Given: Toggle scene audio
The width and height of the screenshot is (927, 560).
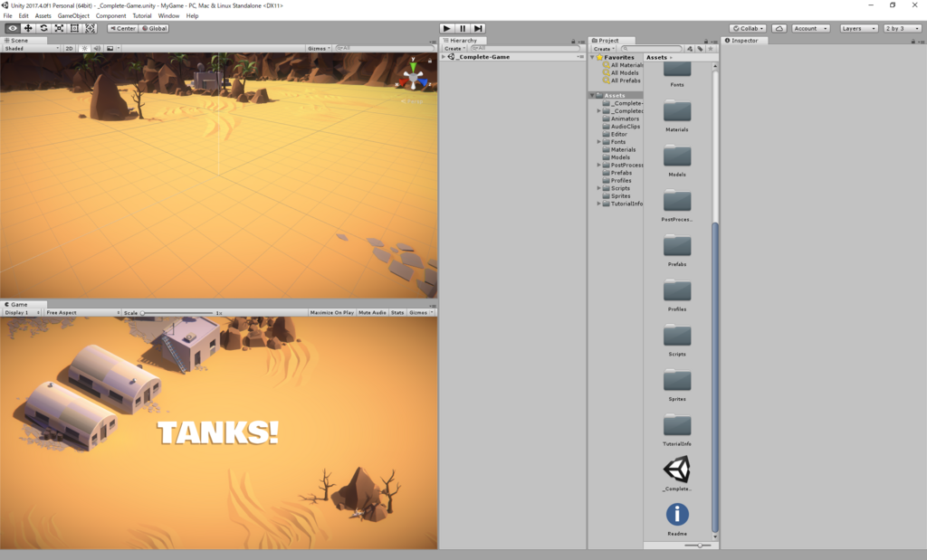Looking at the screenshot, I should point(97,49).
